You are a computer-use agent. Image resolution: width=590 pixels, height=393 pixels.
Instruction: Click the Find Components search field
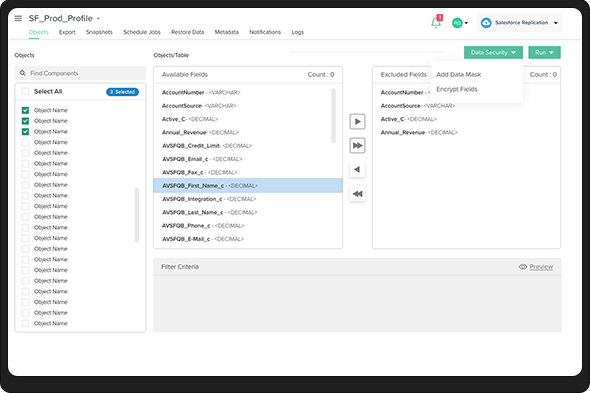[x=80, y=73]
